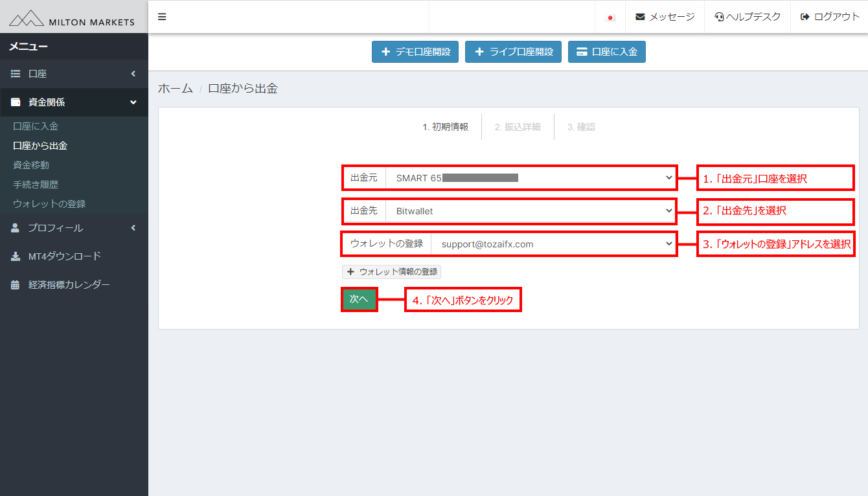Click the green 次へ button
The image size is (868, 496).
359,299
